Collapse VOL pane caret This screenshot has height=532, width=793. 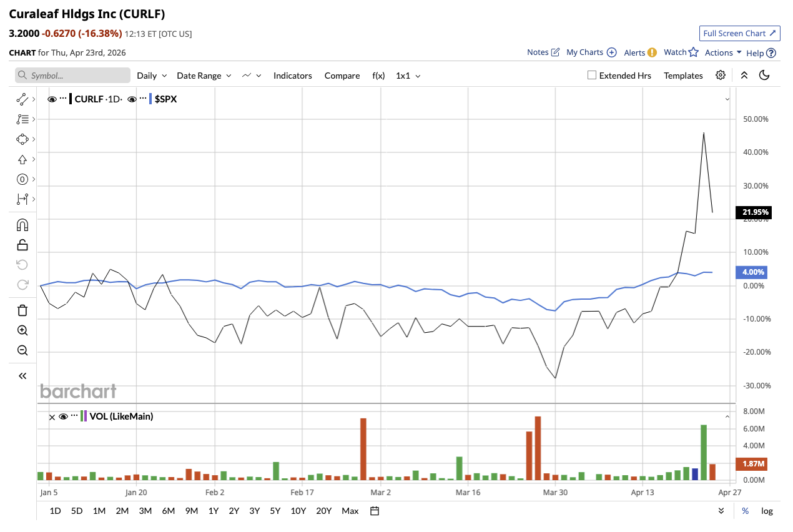click(x=727, y=416)
